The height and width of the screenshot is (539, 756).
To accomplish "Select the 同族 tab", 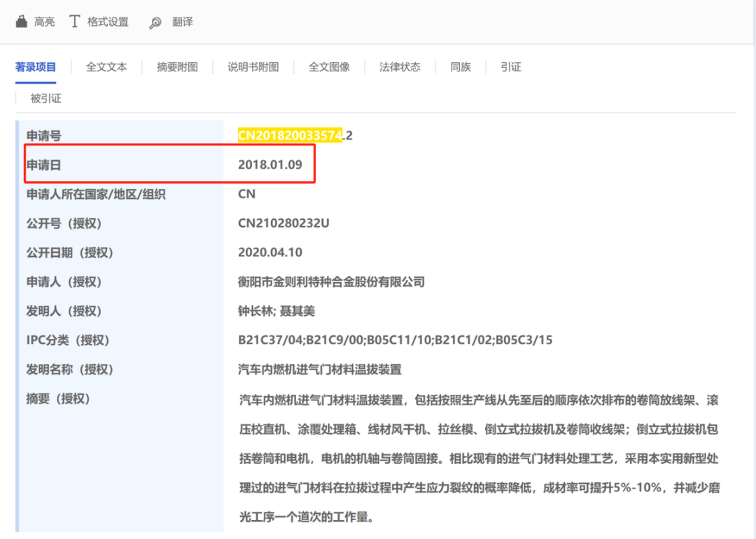I will tap(461, 67).
